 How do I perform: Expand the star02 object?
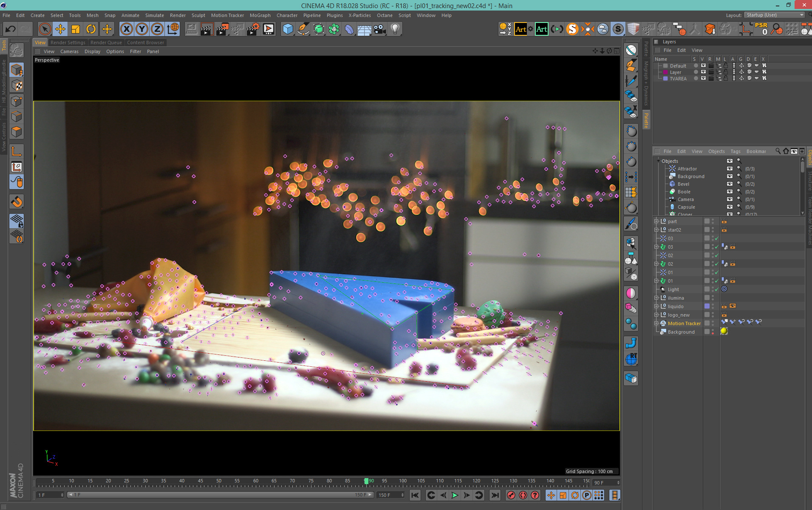pos(656,230)
